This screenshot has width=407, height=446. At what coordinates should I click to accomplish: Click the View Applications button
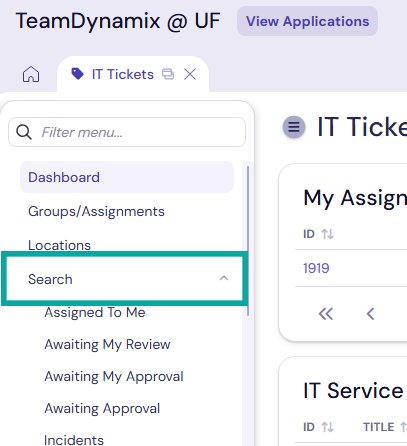point(307,21)
